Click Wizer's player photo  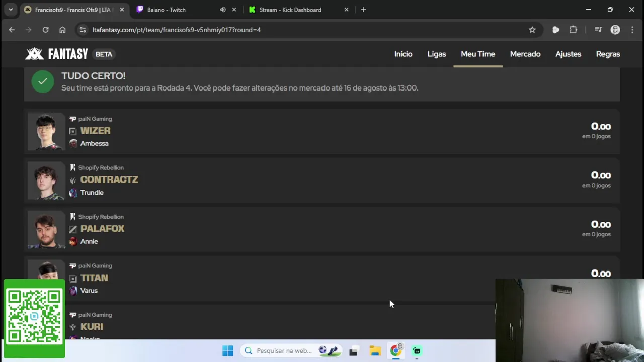point(46,131)
